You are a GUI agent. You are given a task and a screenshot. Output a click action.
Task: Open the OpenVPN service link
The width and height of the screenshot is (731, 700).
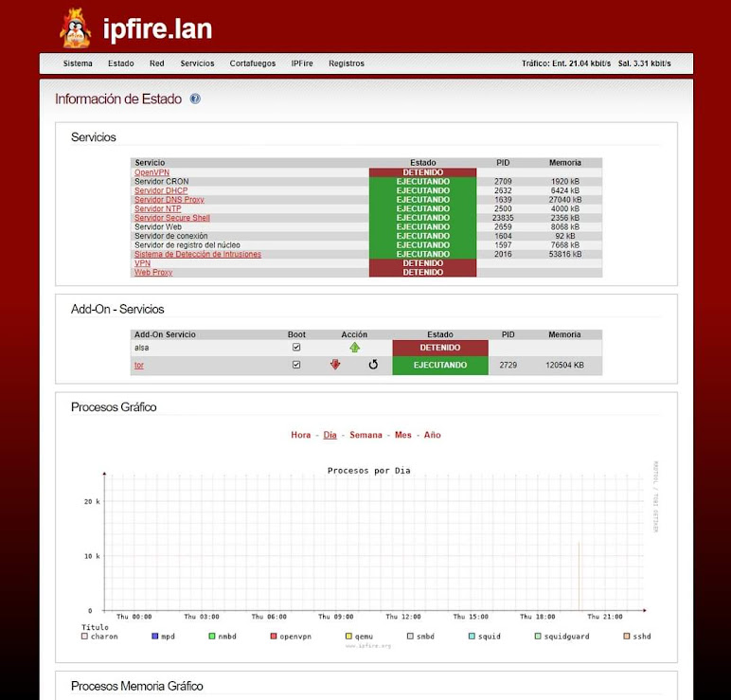(x=152, y=172)
